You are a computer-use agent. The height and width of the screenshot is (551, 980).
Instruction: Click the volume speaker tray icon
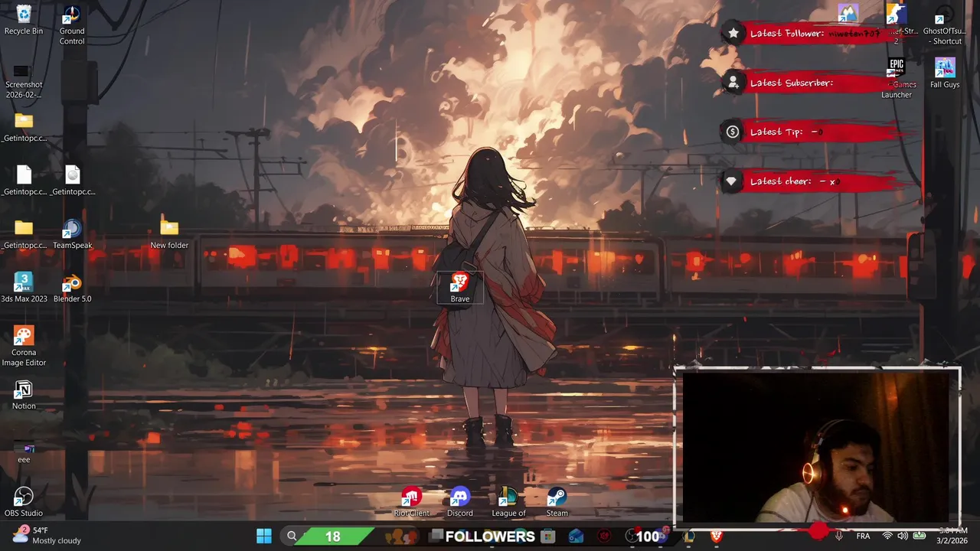coord(903,536)
